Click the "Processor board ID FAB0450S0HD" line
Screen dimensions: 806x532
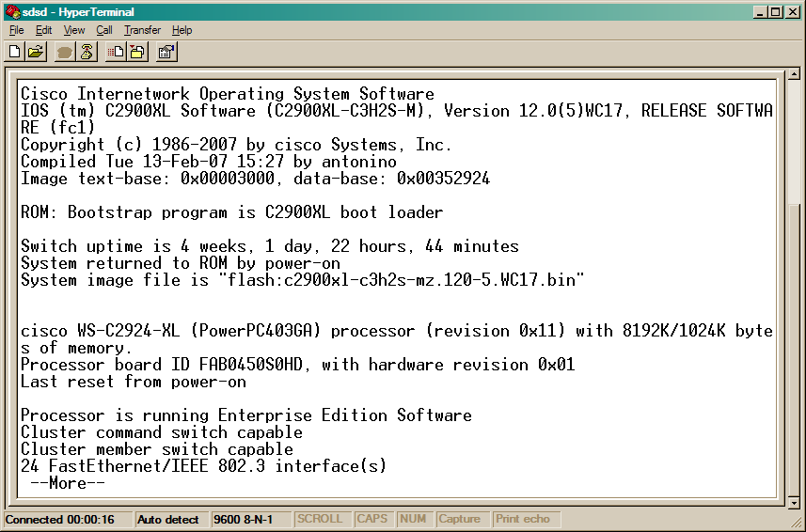(297, 365)
